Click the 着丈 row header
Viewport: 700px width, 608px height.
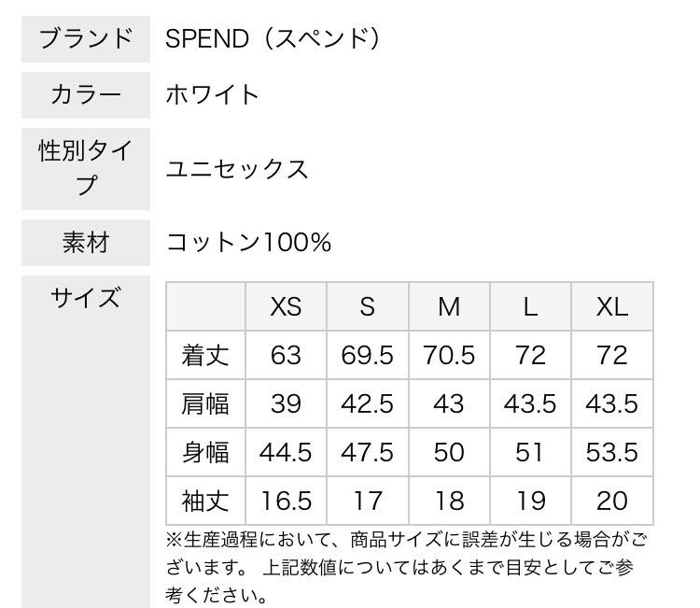(x=205, y=355)
